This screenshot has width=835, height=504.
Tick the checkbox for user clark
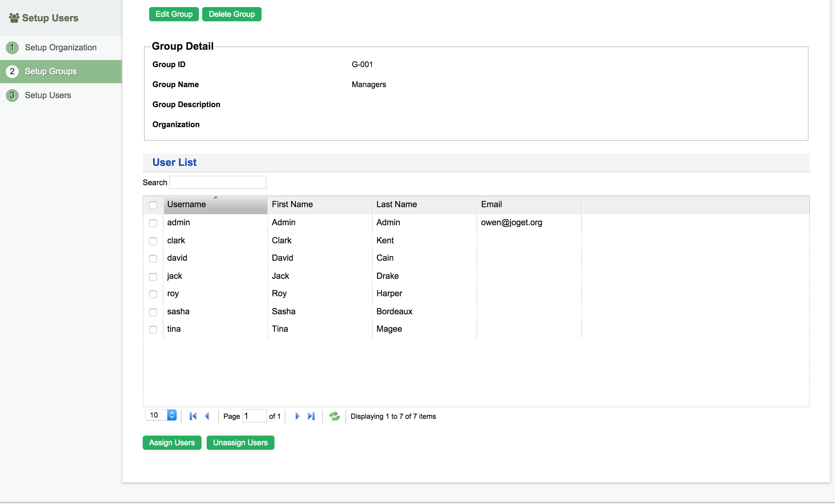point(153,241)
